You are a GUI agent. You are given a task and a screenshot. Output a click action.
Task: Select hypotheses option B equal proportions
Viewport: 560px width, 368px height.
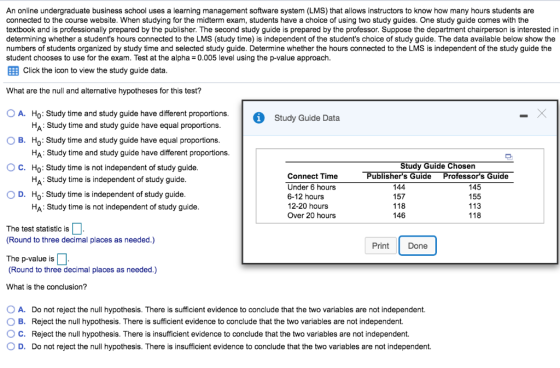(11, 140)
